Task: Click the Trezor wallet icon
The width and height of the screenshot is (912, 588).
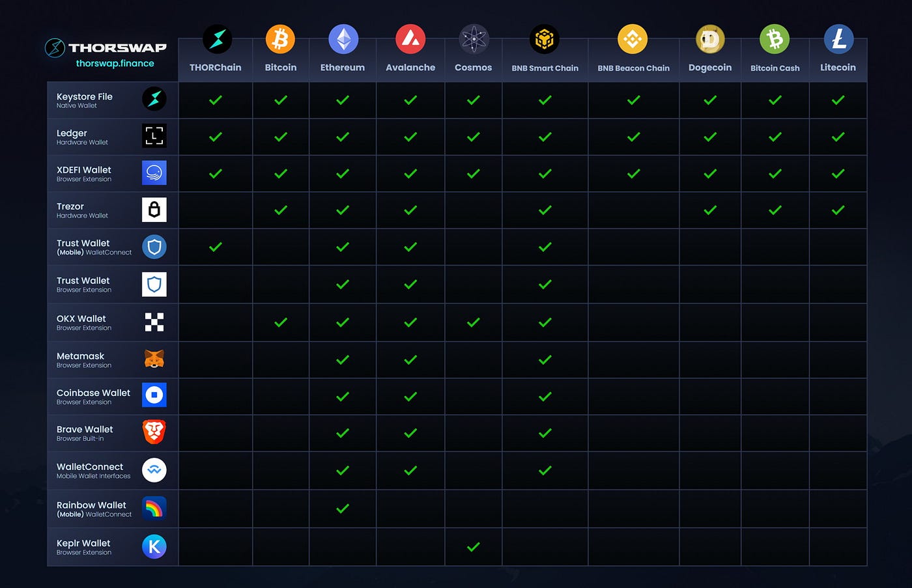Action: 154,210
